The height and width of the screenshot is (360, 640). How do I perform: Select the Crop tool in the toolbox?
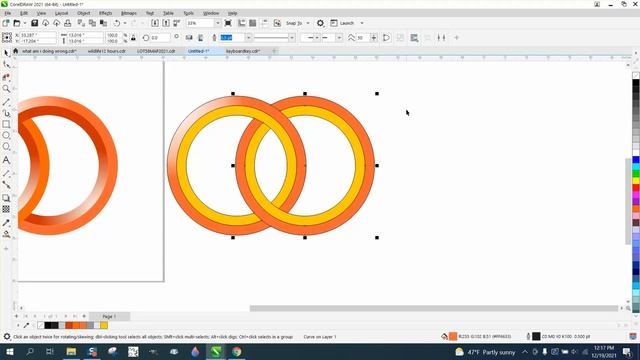(6, 77)
